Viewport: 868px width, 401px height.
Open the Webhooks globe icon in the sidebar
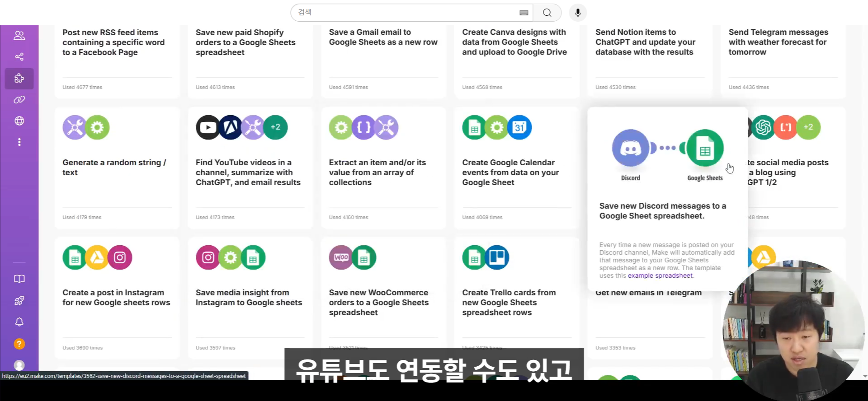[x=19, y=121]
